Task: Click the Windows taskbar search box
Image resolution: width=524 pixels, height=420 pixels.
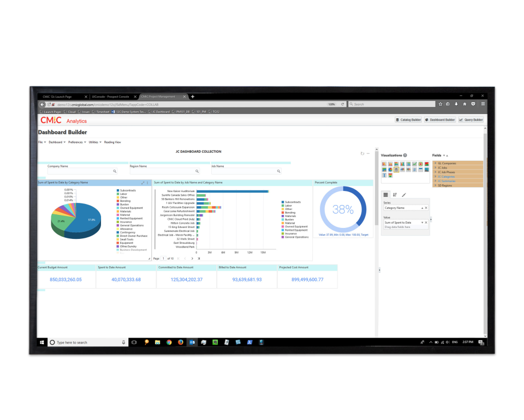Action: click(88, 342)
